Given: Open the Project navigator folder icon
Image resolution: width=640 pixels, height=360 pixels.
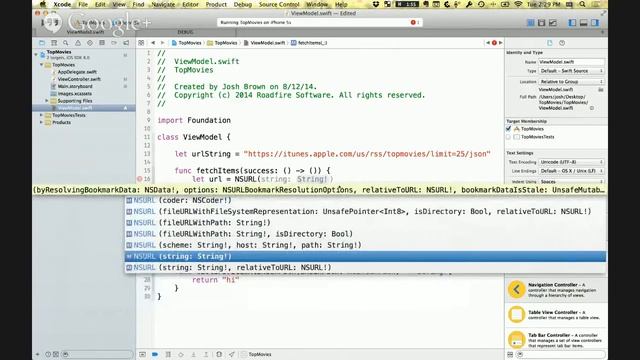Looking at the screenshot, I should point(42,43).
